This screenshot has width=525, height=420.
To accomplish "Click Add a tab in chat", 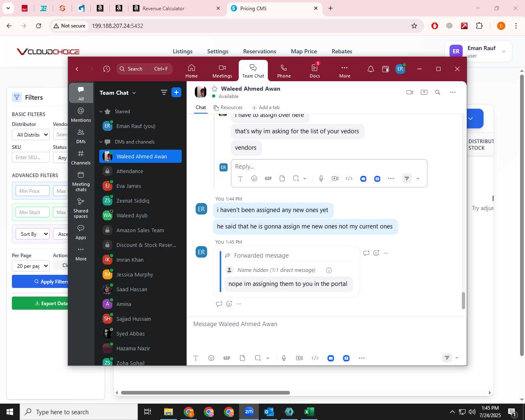I will click(x=266, y=107).
